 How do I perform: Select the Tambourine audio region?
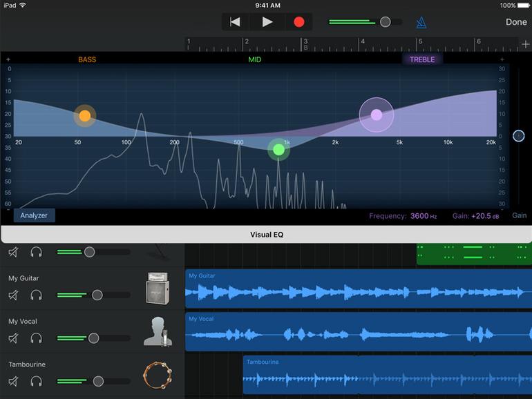[x=388, y=375]
